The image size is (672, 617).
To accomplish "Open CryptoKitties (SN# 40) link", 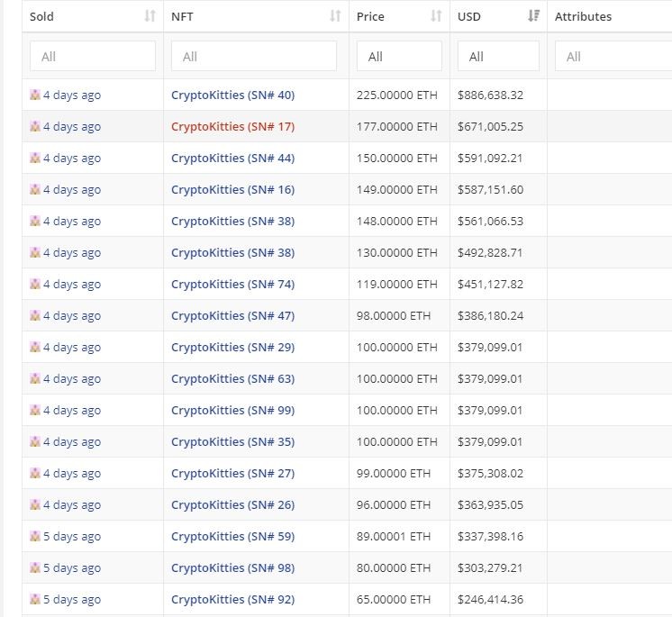I will click(x=232, y=95).
